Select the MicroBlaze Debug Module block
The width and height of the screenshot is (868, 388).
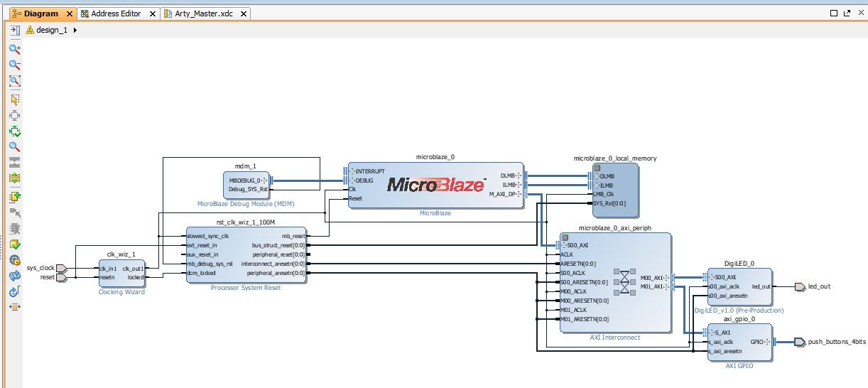pyautogui.click(x=246, y=185)
